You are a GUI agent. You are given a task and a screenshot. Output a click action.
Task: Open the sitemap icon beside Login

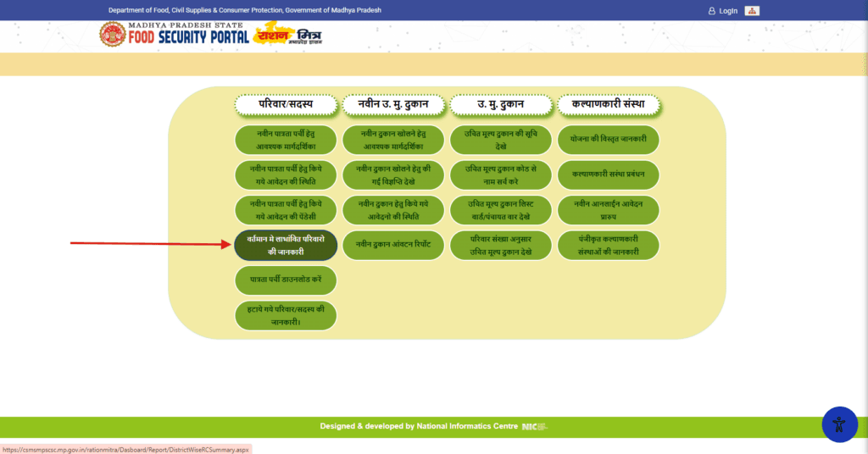tap(752, 11)
